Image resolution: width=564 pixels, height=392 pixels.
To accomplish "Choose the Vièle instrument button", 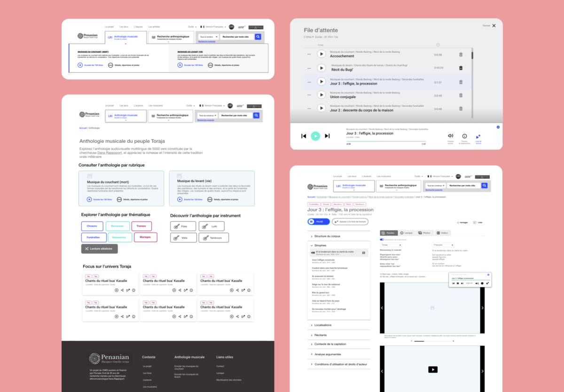I will [183, 238].
